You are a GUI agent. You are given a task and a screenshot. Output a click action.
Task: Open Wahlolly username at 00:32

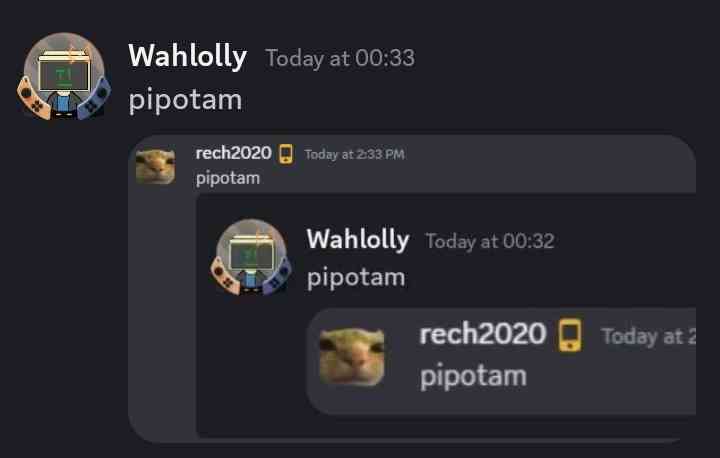[x=358, y=240]
